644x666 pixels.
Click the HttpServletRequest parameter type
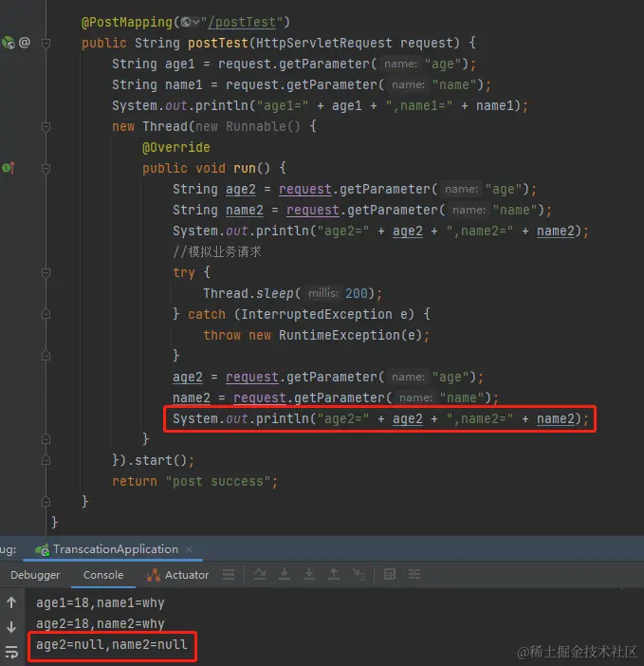(x=324, y=43)
